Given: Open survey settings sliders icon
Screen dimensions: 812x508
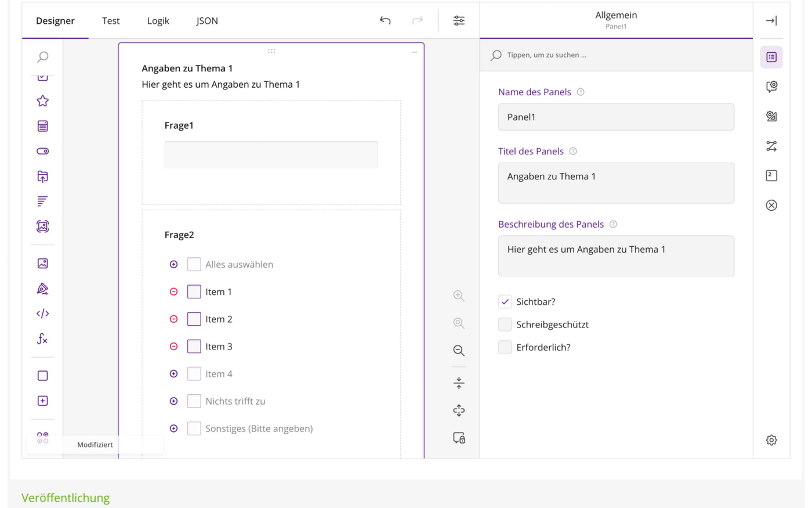Looking at the screenshot, I should 459,20.
